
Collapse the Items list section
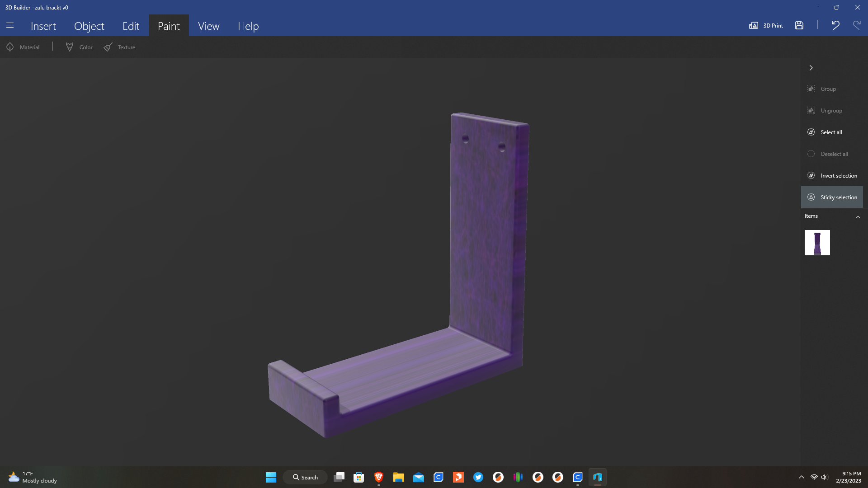(858, 217)
